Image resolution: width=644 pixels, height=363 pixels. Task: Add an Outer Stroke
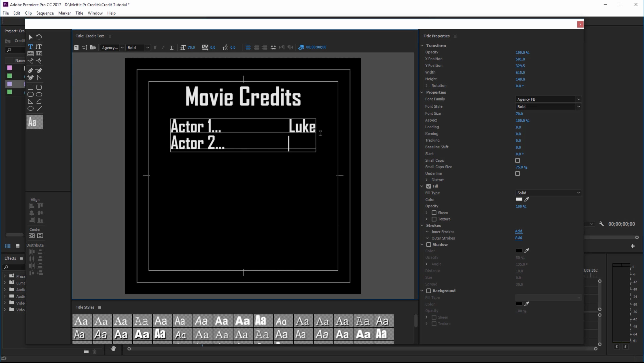[x=519, y=238]
